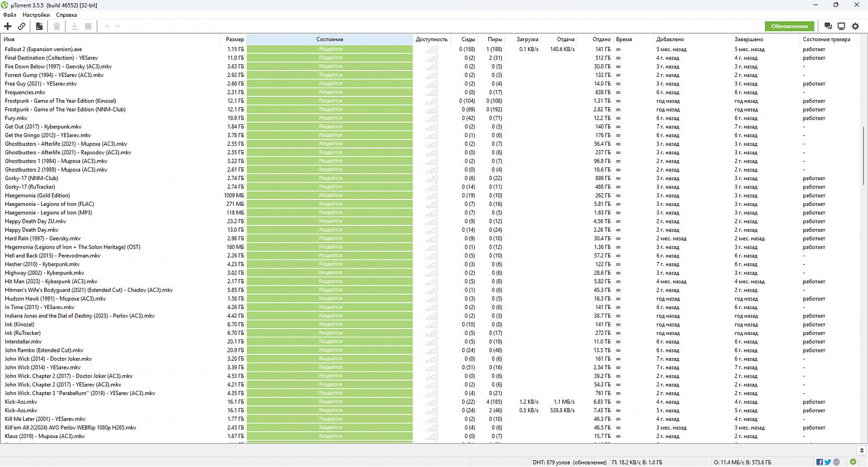Select the Interstellar.mkv torrent row

coord(23,342)
